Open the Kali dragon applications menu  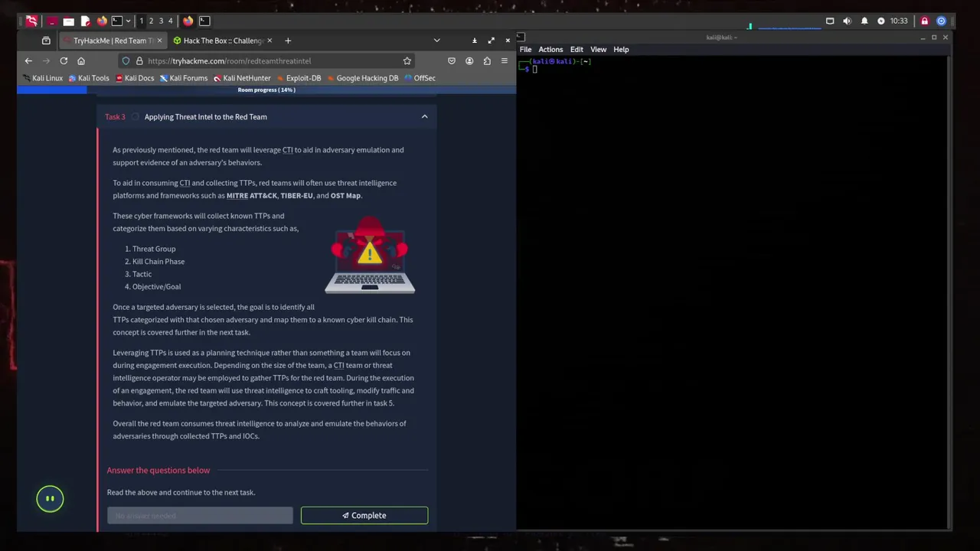(31, 21)
